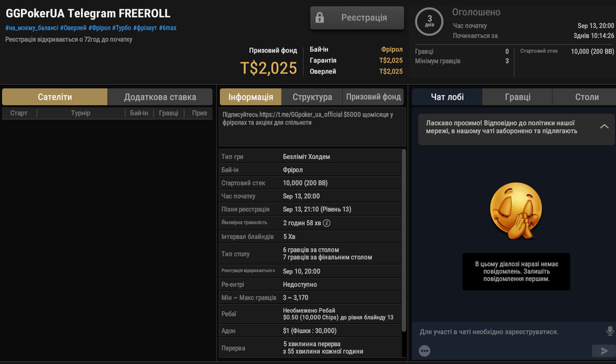Click the send arrow button in chat

click(604, 350)
